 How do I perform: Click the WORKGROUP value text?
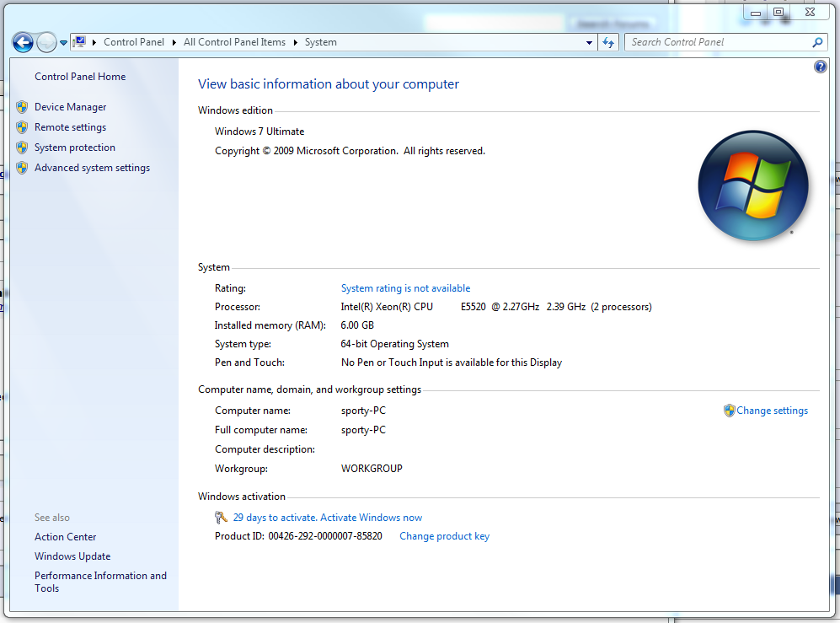[372, 469]
